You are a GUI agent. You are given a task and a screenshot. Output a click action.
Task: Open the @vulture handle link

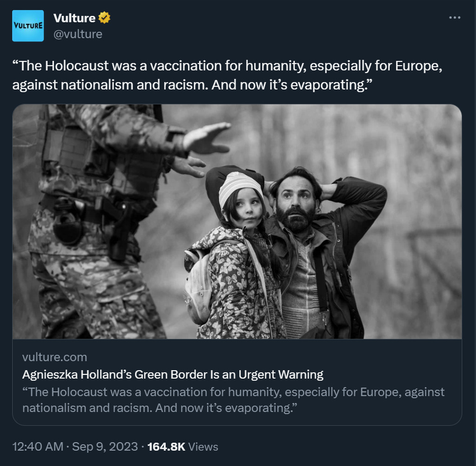(78, 34)
